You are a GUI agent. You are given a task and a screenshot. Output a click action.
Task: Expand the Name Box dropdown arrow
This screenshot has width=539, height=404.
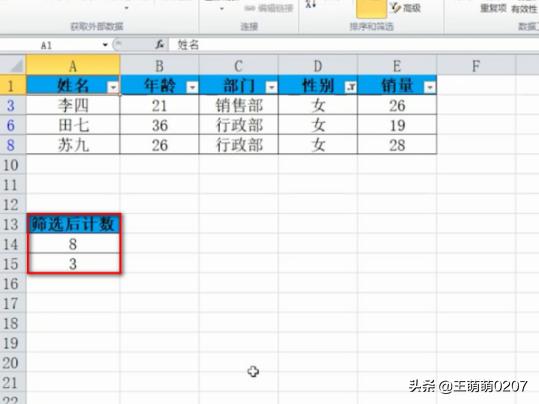[105, 45]
